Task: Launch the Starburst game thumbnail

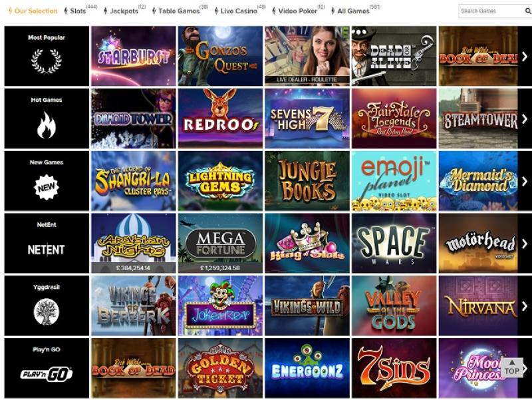Action: (134, 56)
